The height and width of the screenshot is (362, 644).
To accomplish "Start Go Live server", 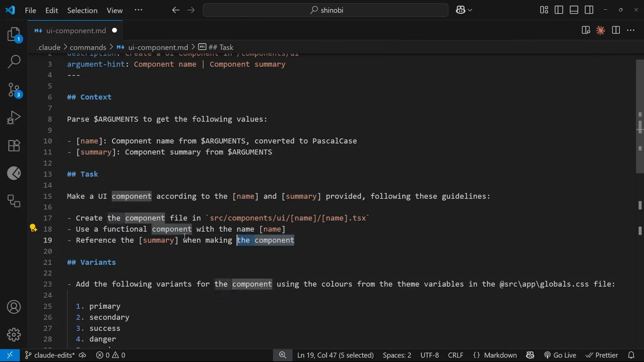I will 560,355.
